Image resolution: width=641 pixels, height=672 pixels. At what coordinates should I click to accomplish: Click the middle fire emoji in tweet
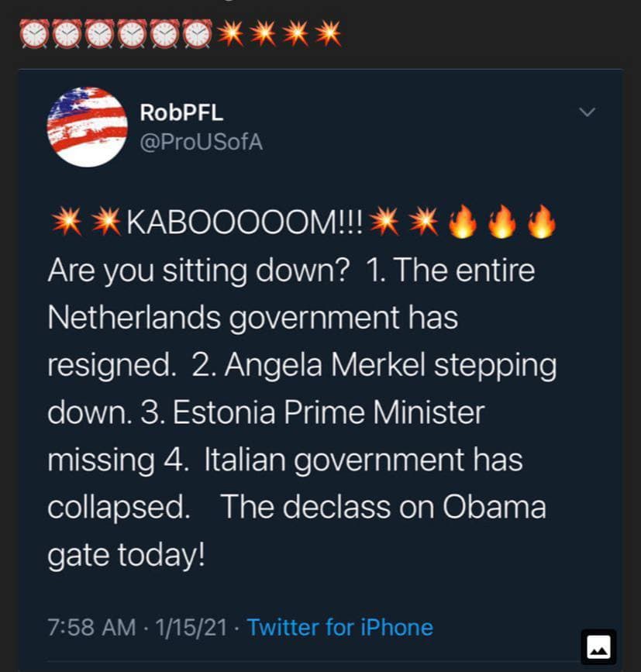502,223
